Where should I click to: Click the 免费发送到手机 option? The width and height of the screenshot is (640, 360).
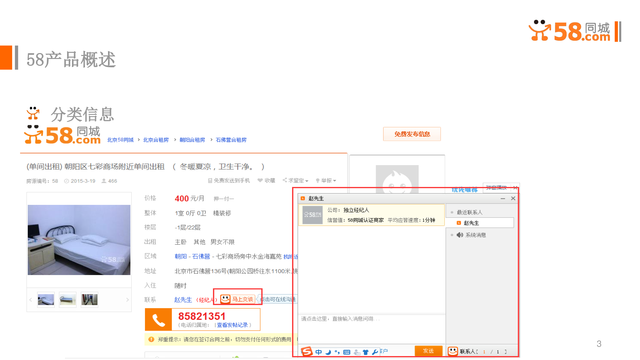click(229, 180)
